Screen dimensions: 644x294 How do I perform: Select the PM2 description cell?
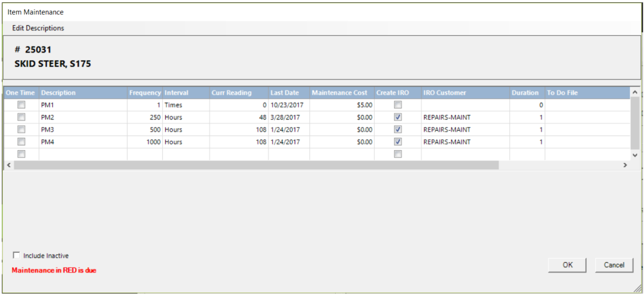tap(83, 117)
